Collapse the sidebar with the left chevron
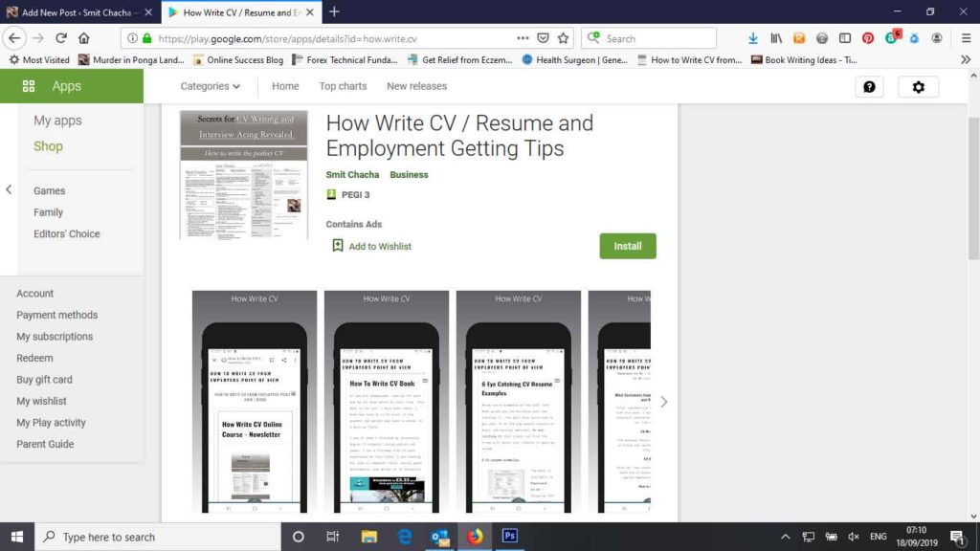The image size is (980, 551). click(x=9, y=189)
